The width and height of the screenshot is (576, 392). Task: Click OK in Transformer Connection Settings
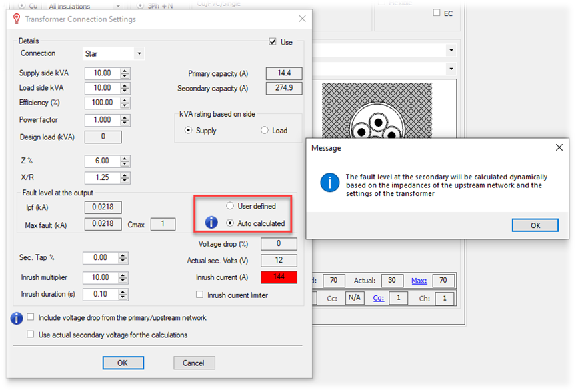click(123, 363)
